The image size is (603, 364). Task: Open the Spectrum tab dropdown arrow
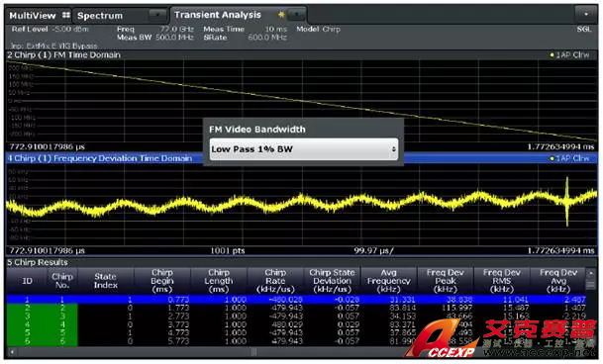coord(157,16)
